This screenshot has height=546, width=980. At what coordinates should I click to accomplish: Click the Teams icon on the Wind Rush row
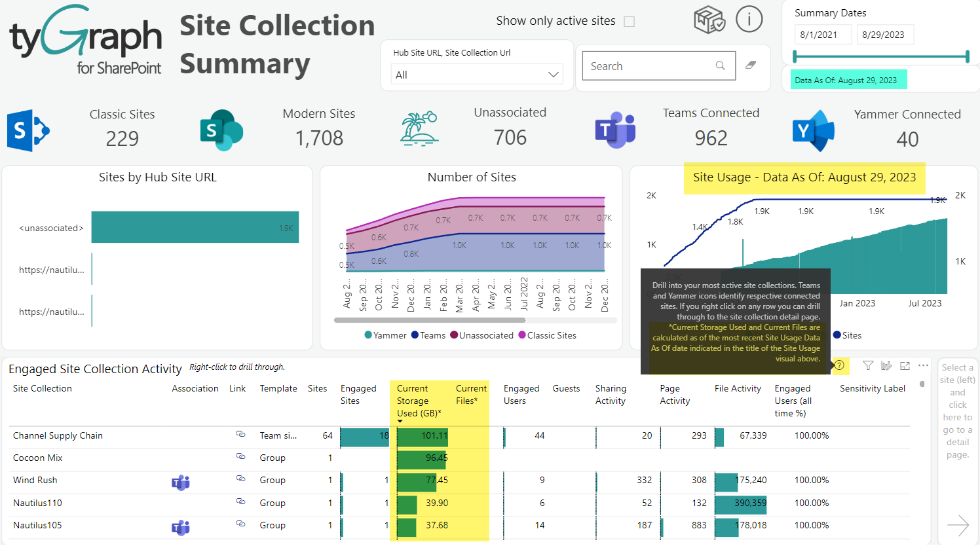coord(179,482)
